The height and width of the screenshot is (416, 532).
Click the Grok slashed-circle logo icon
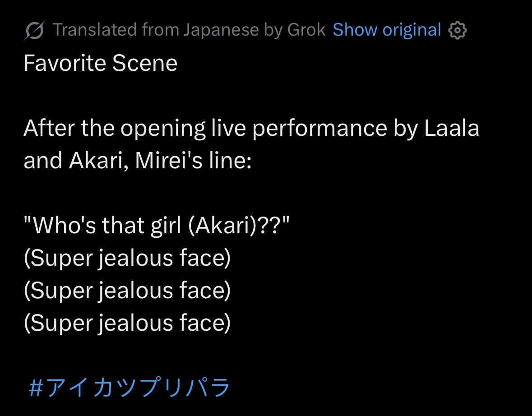[x=34, y=31]
